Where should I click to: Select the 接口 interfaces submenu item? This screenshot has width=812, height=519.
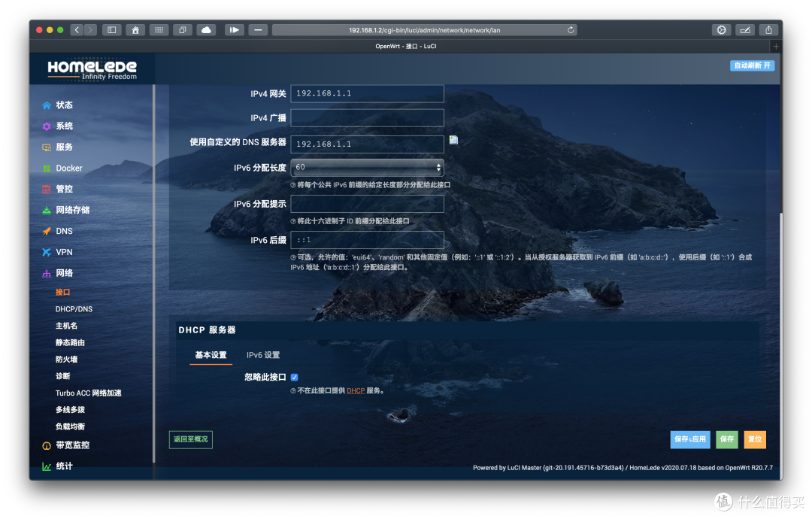[x=62, y=292]
